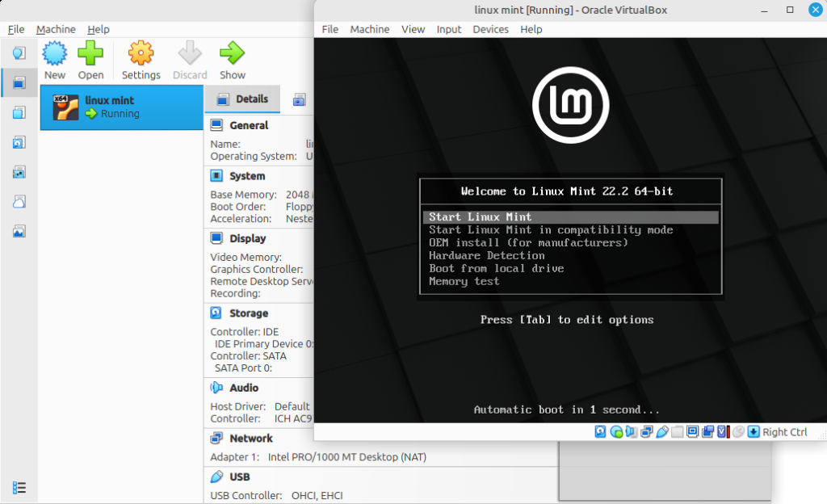Click the USB devices indicator in status bar
The image size is (827, 504).
tap(661, 432)
